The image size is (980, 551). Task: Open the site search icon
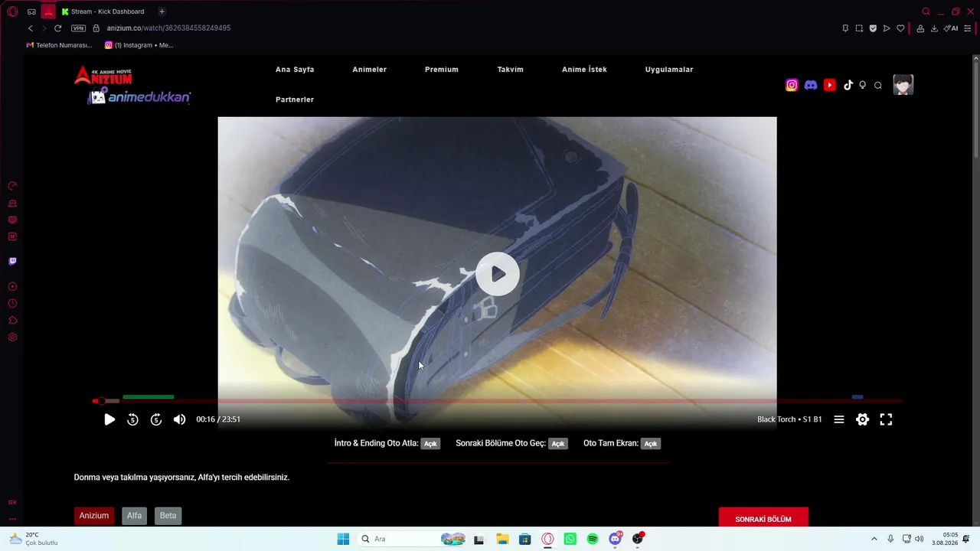pos(878,85)
